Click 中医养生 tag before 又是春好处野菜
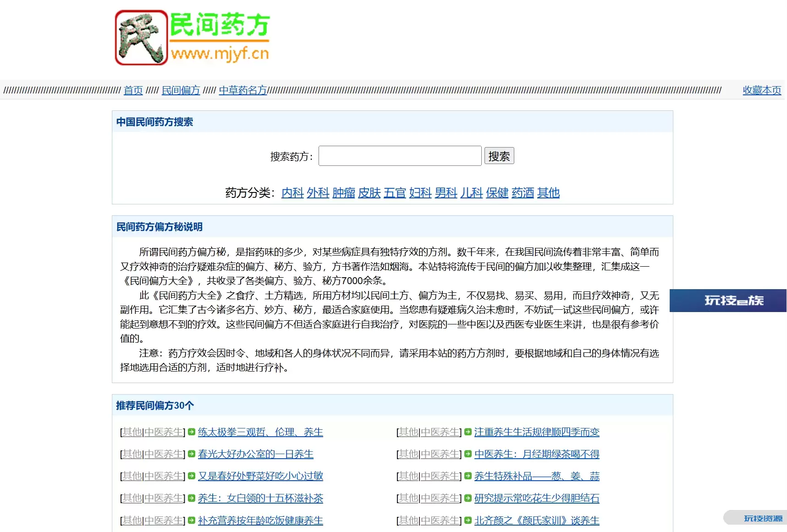Image resolution: width=787 pixels, height=532 pixels. [164, 476]
